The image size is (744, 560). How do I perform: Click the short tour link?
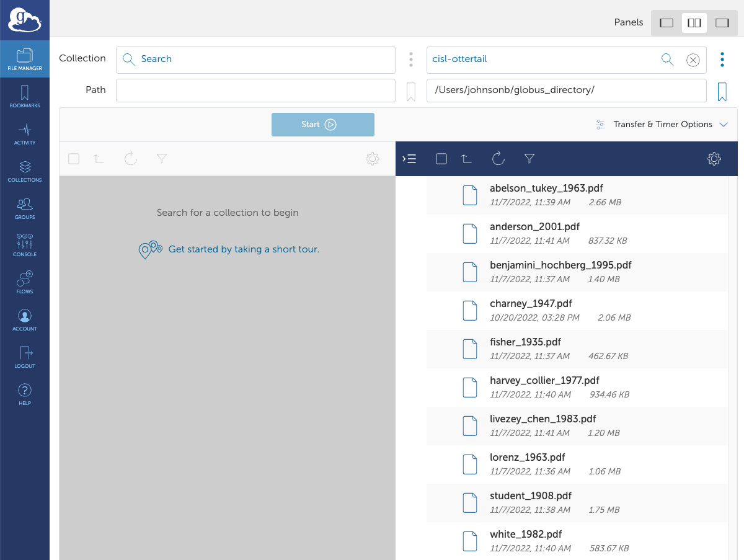[x=243, y=249]
